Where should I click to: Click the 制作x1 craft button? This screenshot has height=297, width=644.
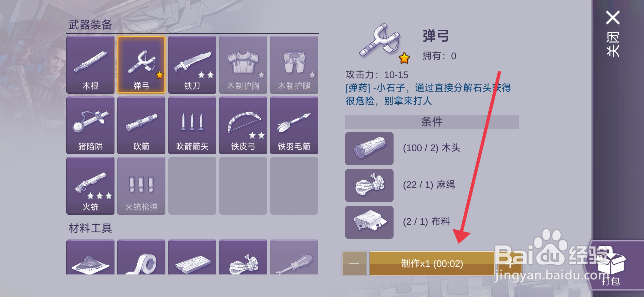432,263
